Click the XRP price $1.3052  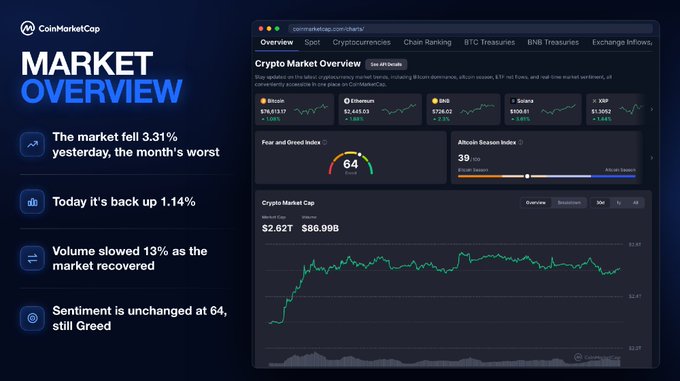tap(601, 111)
